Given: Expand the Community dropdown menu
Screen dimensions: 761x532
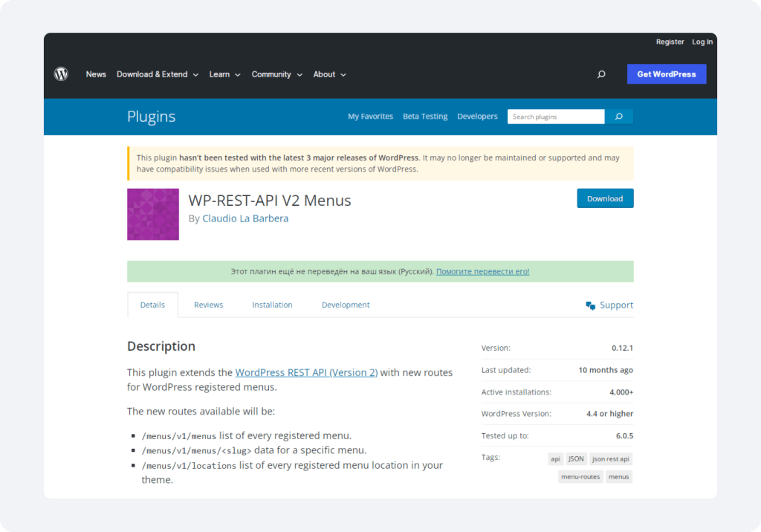Looking at the screenshot, I should (x=276, y=74).
